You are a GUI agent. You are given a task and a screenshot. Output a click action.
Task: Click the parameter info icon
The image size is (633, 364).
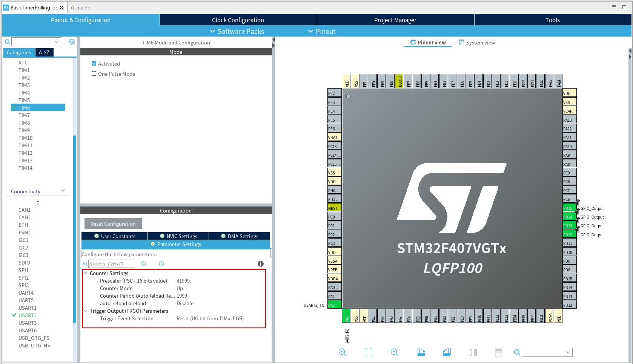point(261,264)
